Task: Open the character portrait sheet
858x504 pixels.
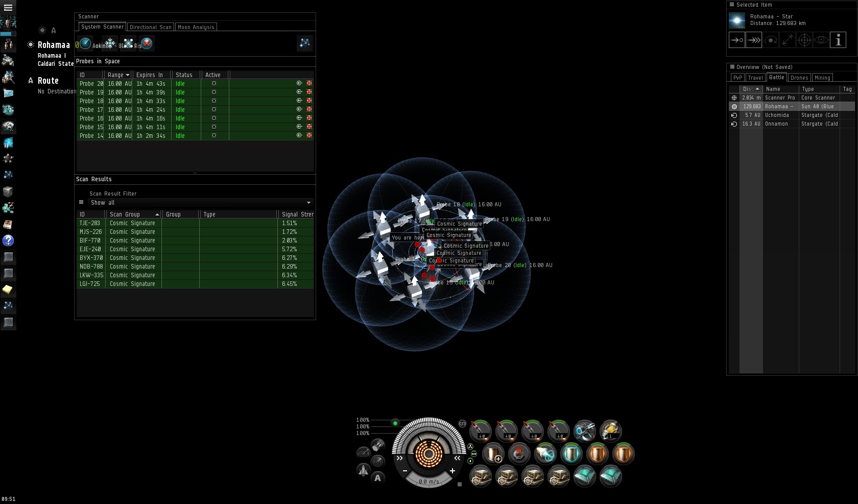Action: [x=8, y=22]
